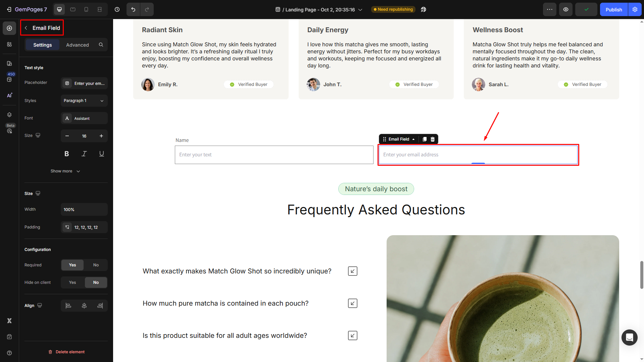Viewport: 644px width, 362px height.
Task: Select the Frequently Asked Questions heading
Action: (x=376, y=210)
